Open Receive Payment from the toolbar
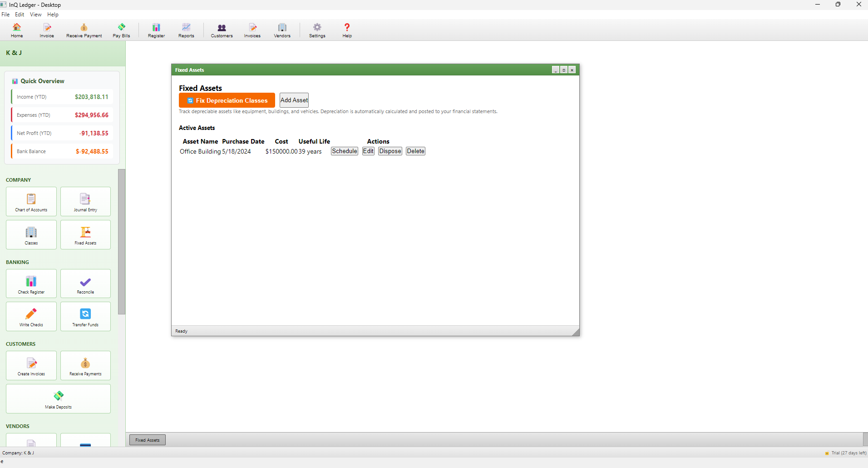 point(84,30)
